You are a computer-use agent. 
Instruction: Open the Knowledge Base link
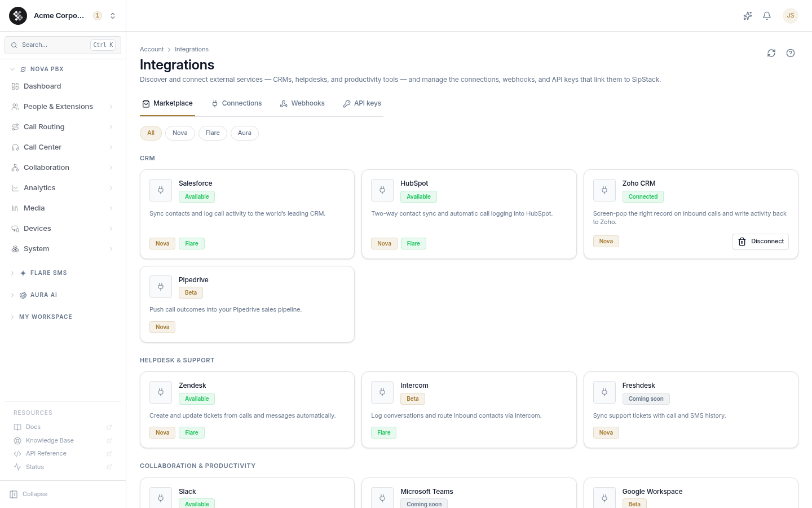63,441
